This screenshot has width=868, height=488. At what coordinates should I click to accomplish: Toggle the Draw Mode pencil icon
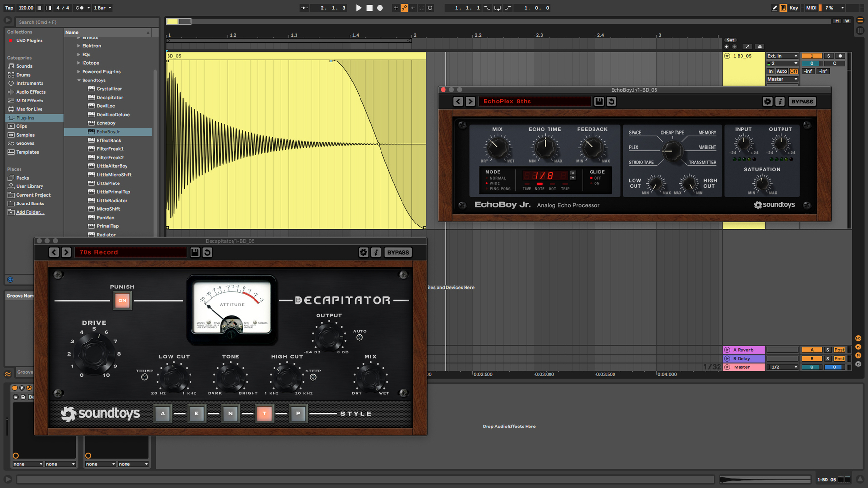[x=775, y=8]
